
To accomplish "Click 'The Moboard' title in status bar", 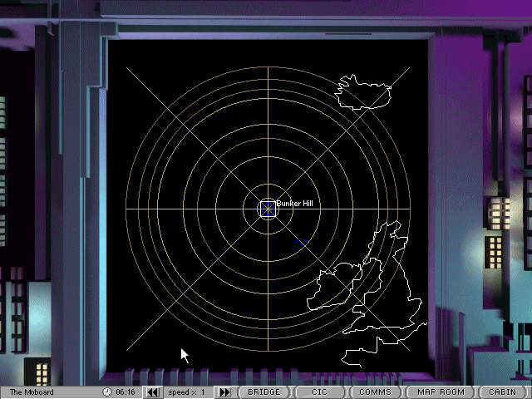I will point(32,392).
